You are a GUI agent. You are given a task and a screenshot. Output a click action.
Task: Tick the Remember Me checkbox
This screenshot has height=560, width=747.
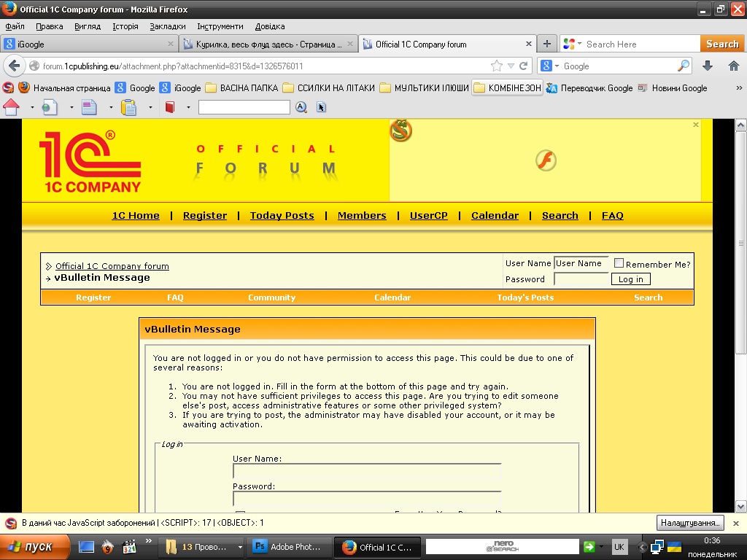[x=619, y=262]
